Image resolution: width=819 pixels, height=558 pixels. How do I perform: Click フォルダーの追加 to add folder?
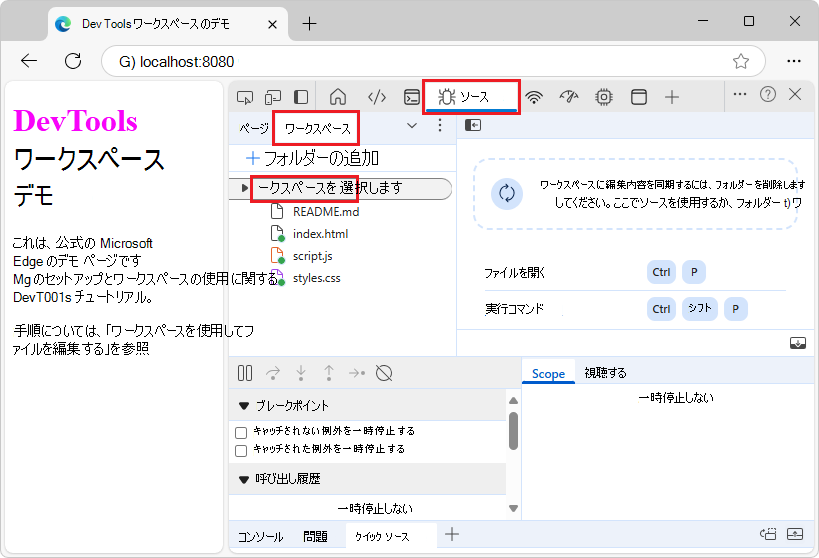[312, 158]
